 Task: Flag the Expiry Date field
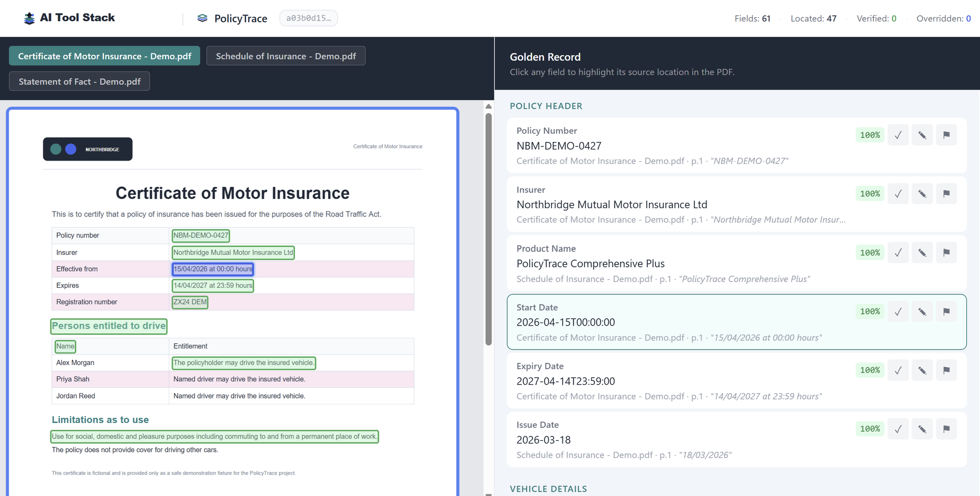946,370
